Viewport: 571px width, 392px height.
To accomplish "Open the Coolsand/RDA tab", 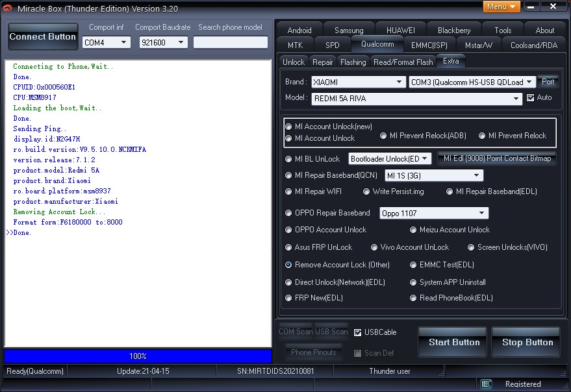I will [x=534, y=45].
